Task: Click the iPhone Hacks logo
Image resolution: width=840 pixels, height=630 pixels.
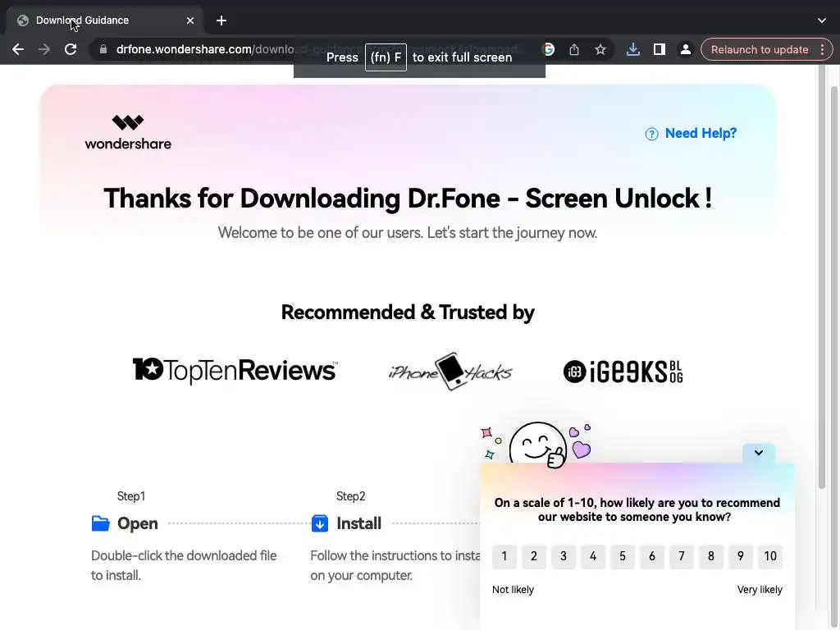Action: 450,372
